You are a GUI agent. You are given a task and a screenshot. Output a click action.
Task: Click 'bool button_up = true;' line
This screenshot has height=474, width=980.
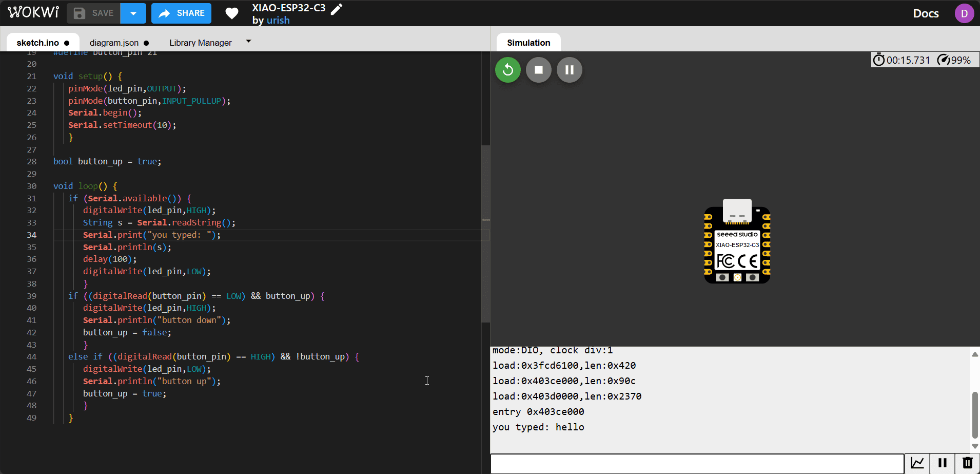[107, 161]
